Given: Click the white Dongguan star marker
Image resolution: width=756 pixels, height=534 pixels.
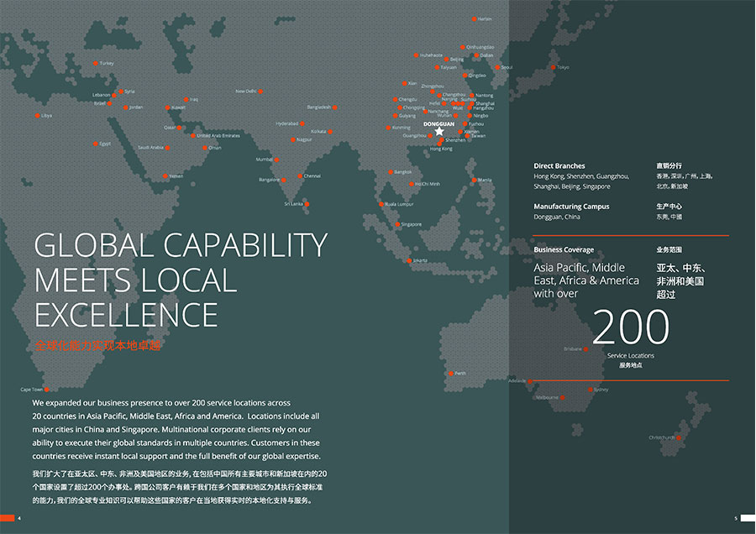Looking at the screenshot, I should point(438,131).
